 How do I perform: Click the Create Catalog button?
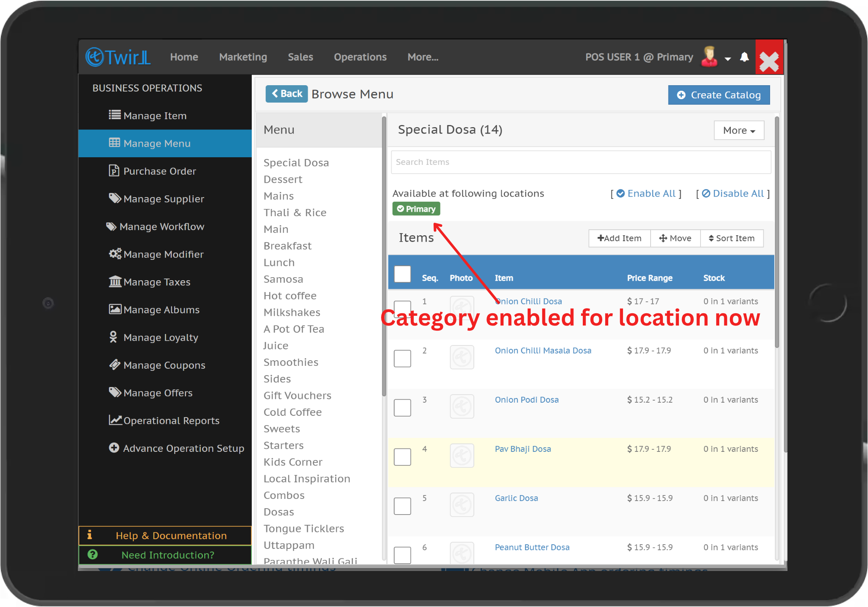pyautogui.click(x=719, y=95)
